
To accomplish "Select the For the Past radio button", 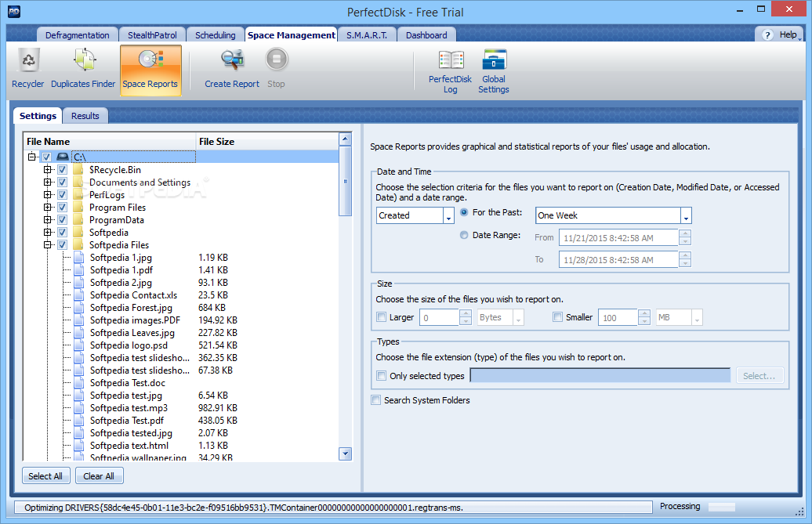I will click(x=464, y=212).
